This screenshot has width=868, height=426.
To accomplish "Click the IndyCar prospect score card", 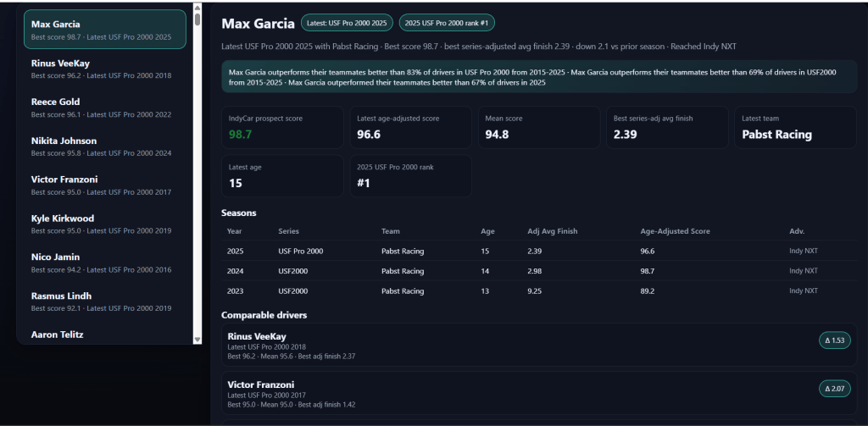I will (281, 127).
